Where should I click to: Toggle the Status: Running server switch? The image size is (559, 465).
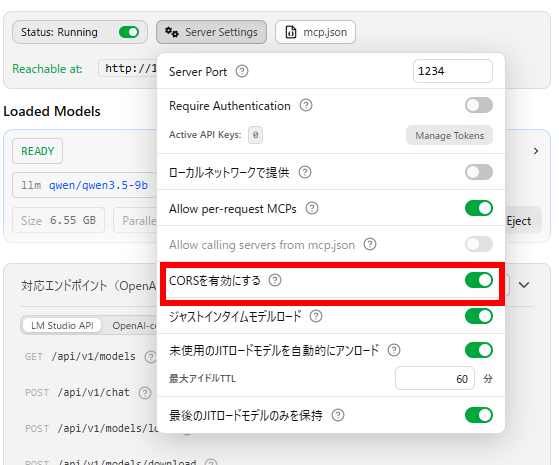click(x=129, y=32)
